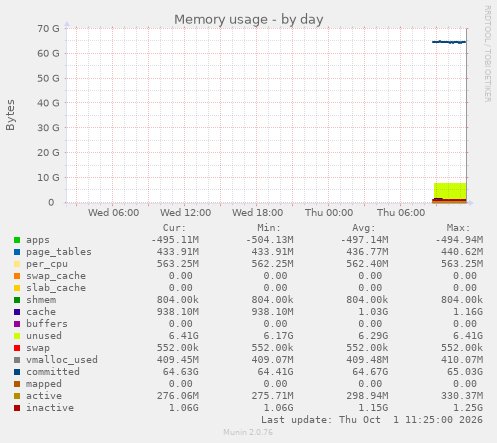Click the cache legend color swatch
The width and height of the screenshot is (497, 443).
click(x=17, y=312)
